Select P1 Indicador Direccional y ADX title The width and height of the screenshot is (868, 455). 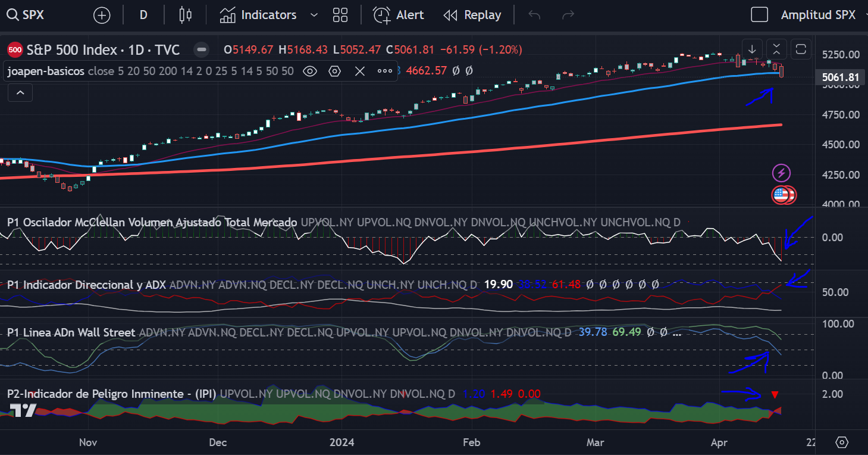coord(87,285)
